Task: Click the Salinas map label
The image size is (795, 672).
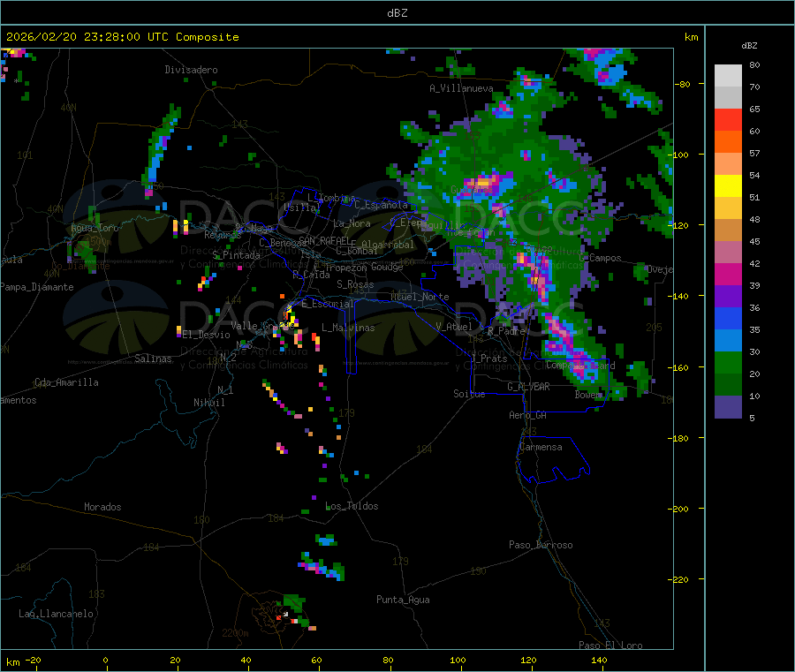Action: [x=153, y=359]
